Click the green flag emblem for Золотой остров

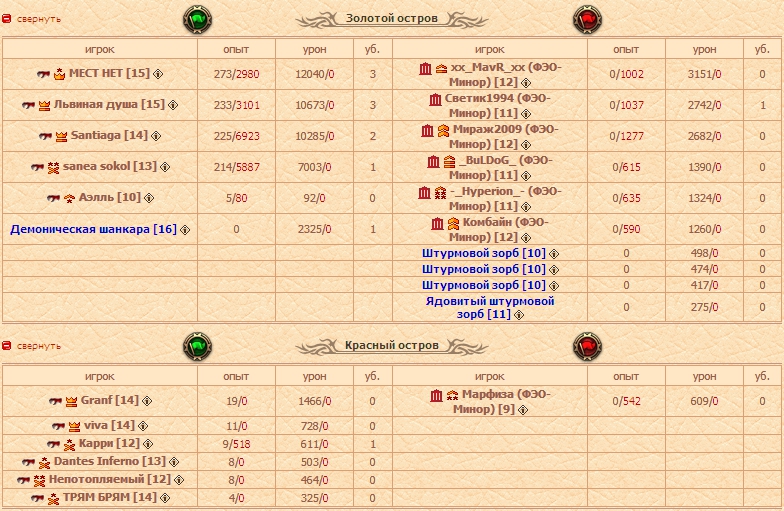coord(198,20)
